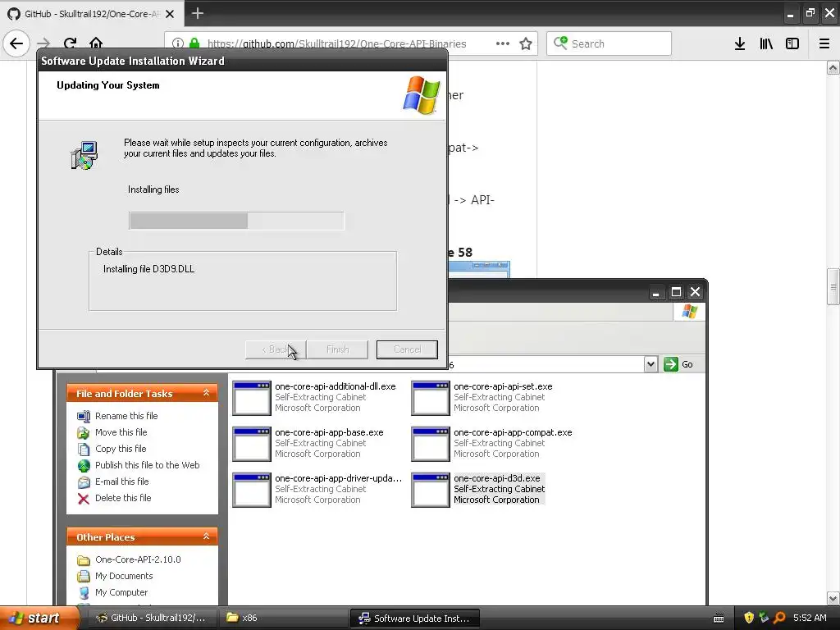Click Copy this file

click(121, 449)
